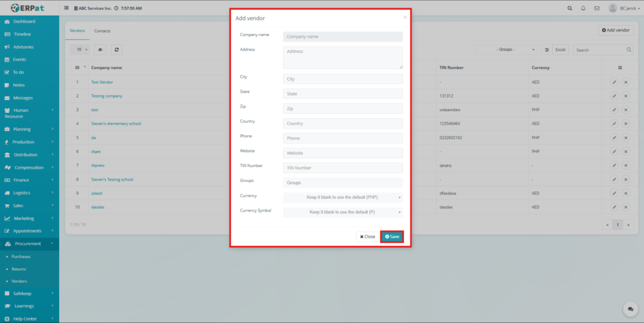Expand Sales sidebar menu
The height and width of the screenshot is (323, 644).
(x=29, y=205)
